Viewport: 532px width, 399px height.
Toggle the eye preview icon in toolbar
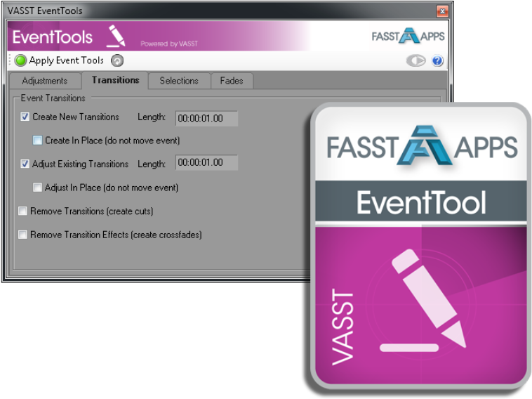pos(416,61)
